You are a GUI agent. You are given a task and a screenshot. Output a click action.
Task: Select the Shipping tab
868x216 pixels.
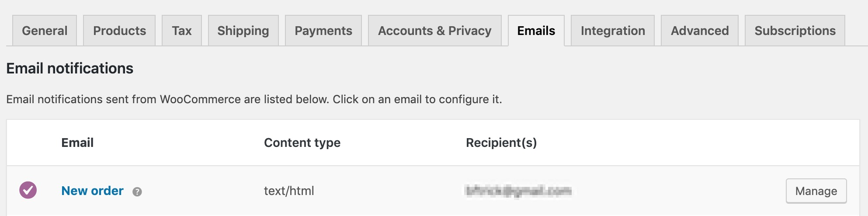point(243,31)
